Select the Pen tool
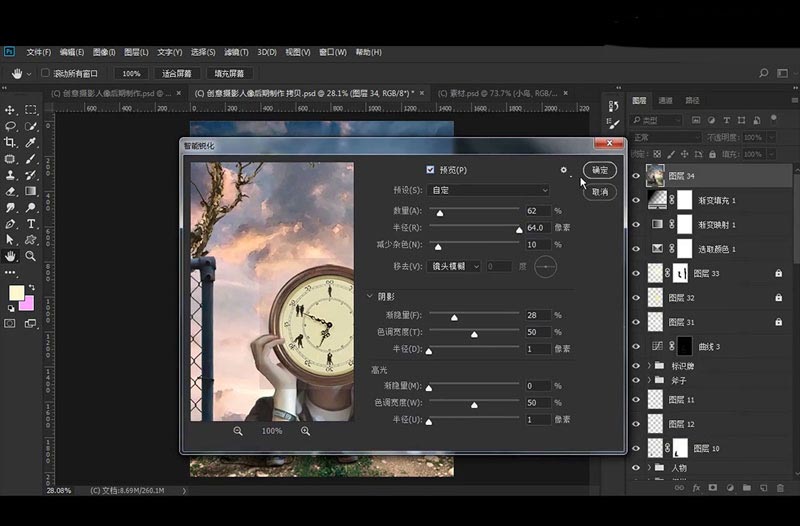The height and width of the screenshot is (526, 800). (x=10, y=224)
